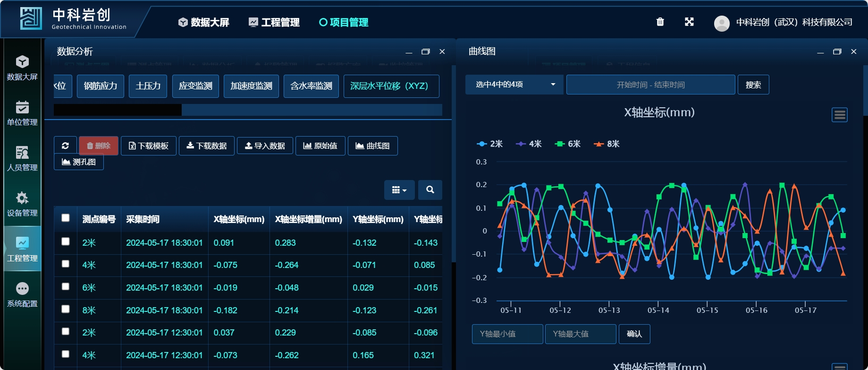This screenshot has height=370, width=868.
Task: Toggle 2米 series in chart legend
Action: 490,144
